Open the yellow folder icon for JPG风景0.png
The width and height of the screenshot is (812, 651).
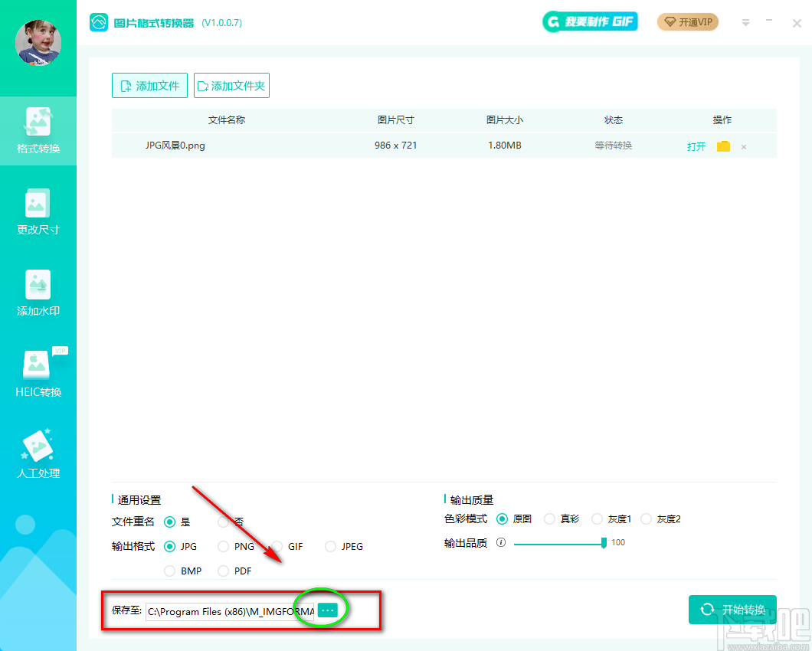[723, 146]
